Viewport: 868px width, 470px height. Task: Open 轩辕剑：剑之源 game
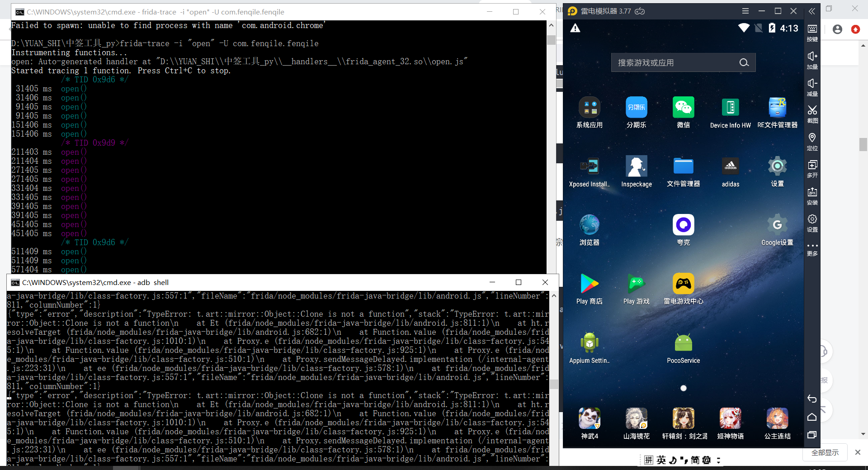tap(684, 424)
